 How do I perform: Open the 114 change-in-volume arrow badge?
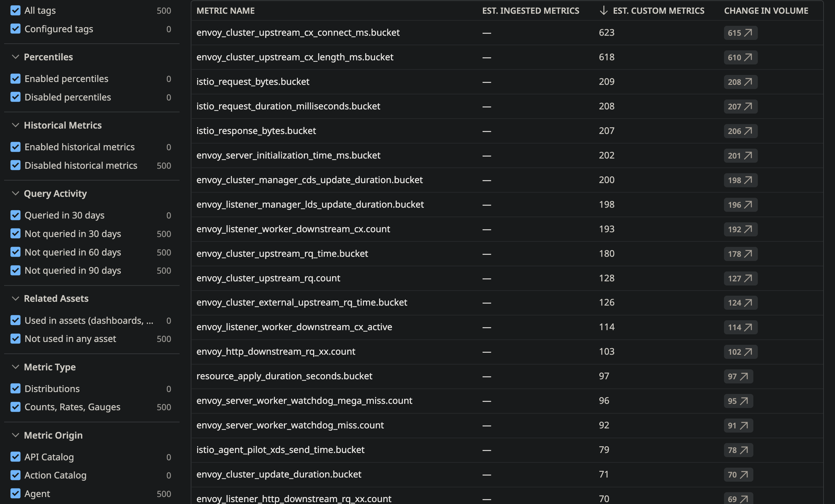point(741,327)
